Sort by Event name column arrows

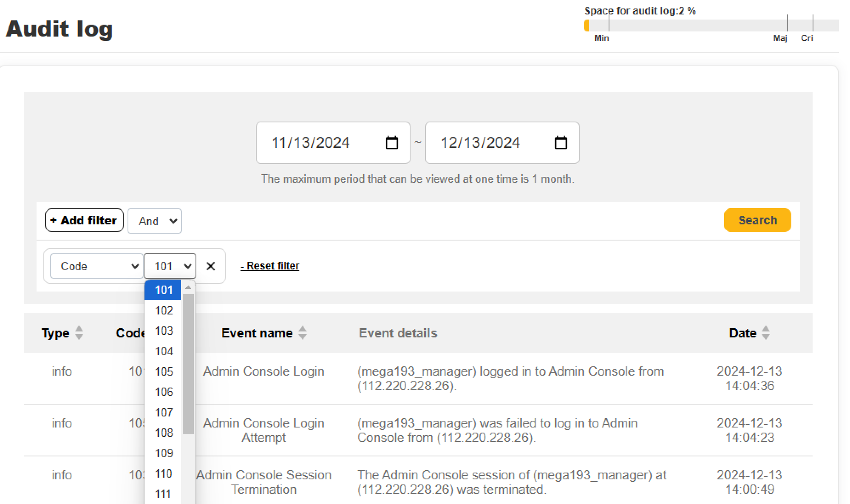(x=303, y=333)
